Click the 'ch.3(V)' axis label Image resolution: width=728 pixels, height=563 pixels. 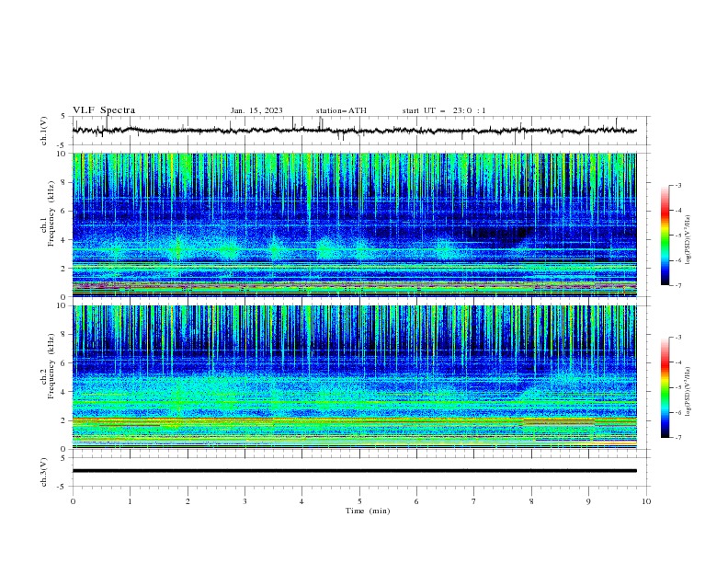click(44, 472)
